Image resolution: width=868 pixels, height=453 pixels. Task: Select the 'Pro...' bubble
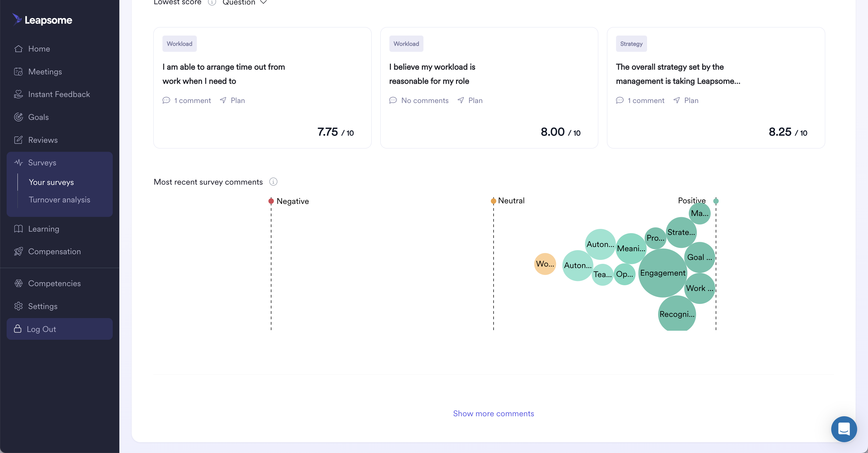(x=656, y=238)
